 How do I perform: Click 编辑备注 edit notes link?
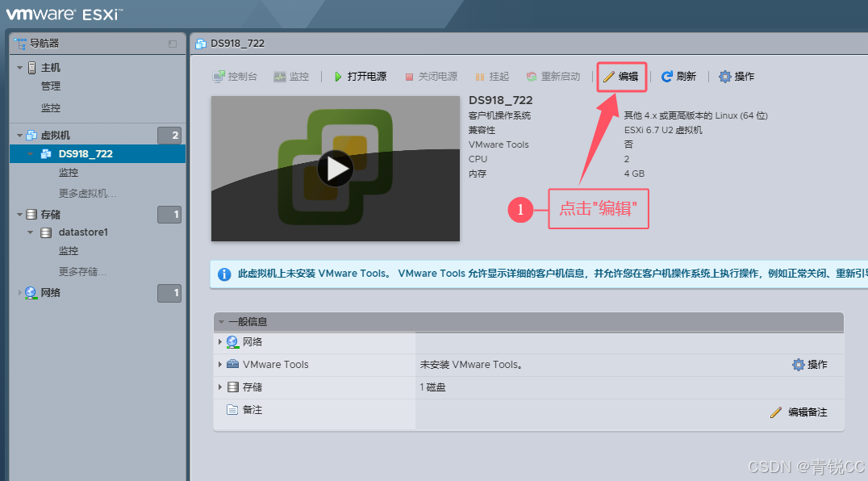pyautogui.click(x=807, y=412)
